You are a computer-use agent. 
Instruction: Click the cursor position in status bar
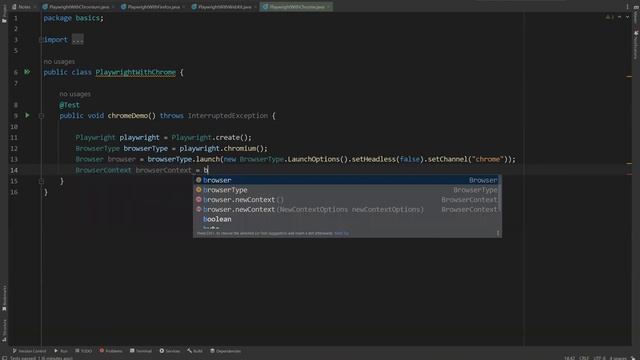click(569, 358)
